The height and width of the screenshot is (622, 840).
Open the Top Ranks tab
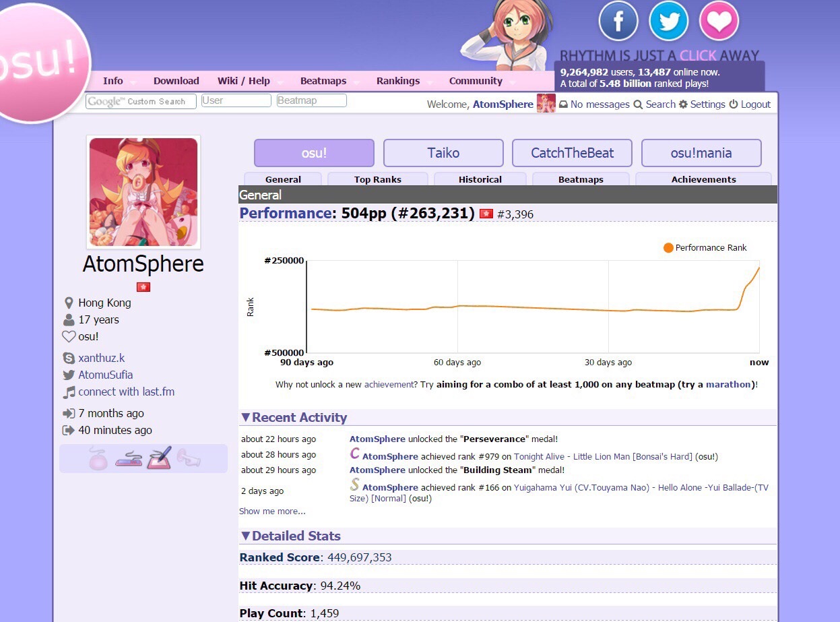coord(378,179)
